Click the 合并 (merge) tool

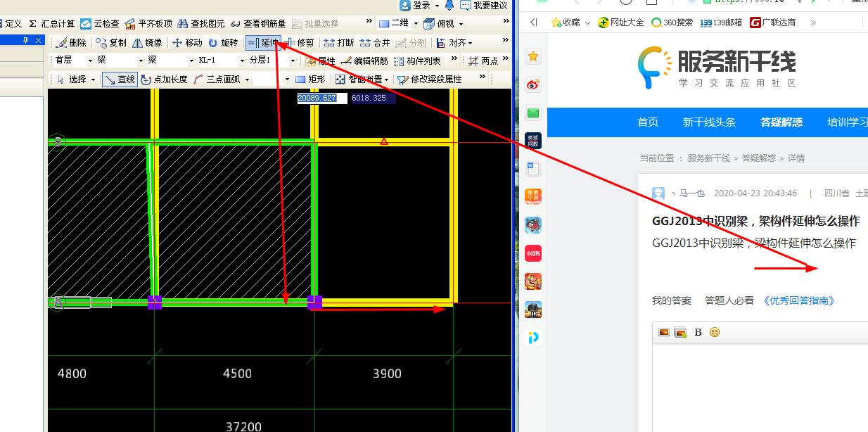(375, 43)
